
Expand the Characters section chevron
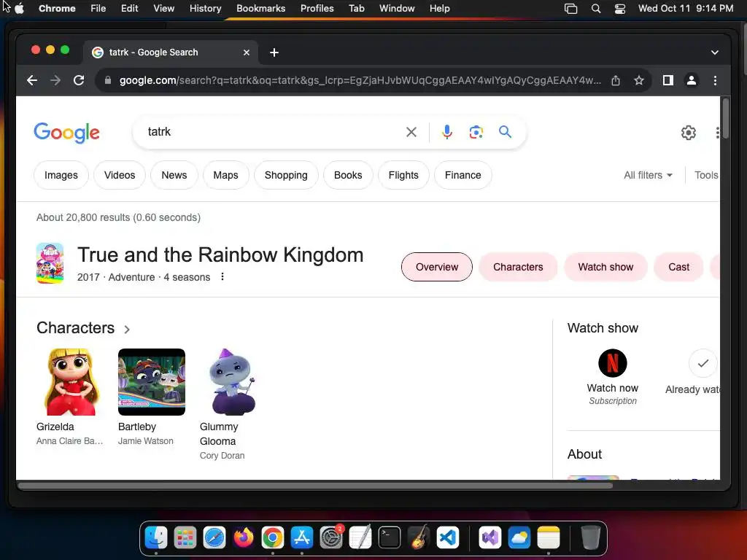(127, 329)
